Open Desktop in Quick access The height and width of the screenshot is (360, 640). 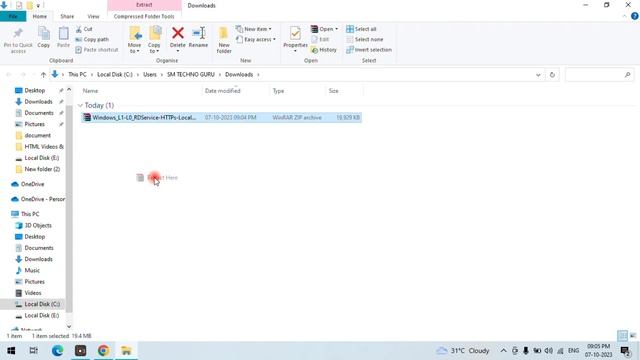(x=34, y=90)
